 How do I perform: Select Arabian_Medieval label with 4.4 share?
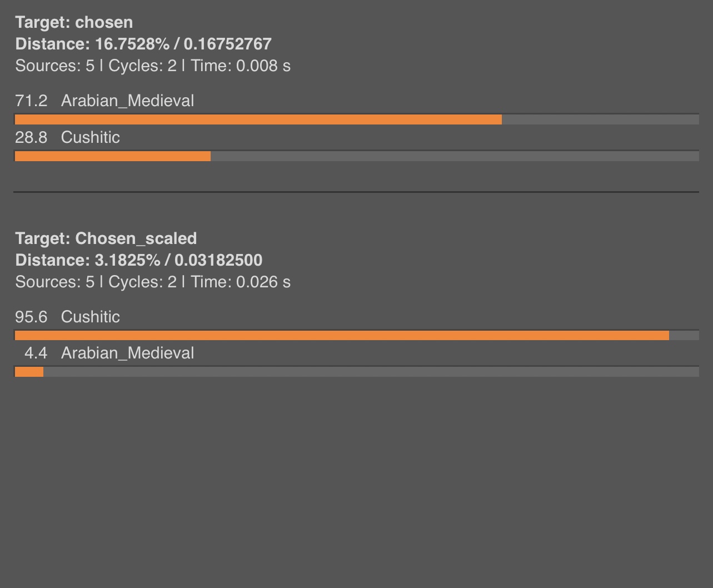[x=127, y=353]
